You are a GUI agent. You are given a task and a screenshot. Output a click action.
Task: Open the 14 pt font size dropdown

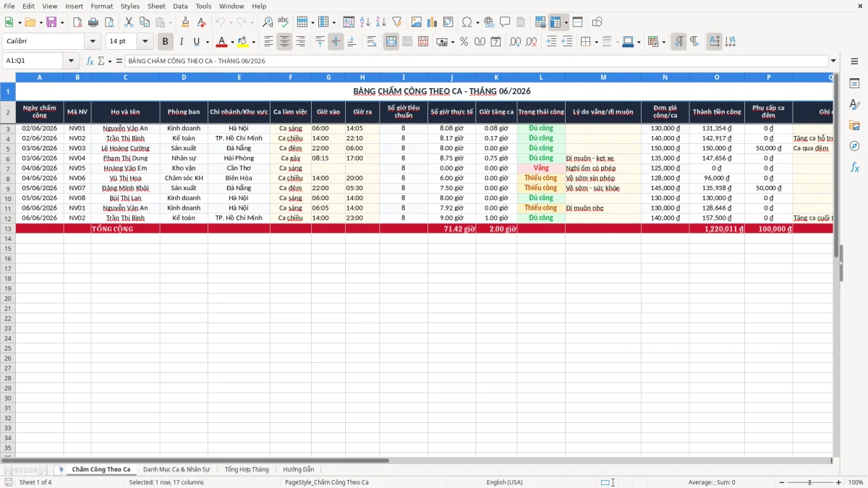tap(145, 42)
